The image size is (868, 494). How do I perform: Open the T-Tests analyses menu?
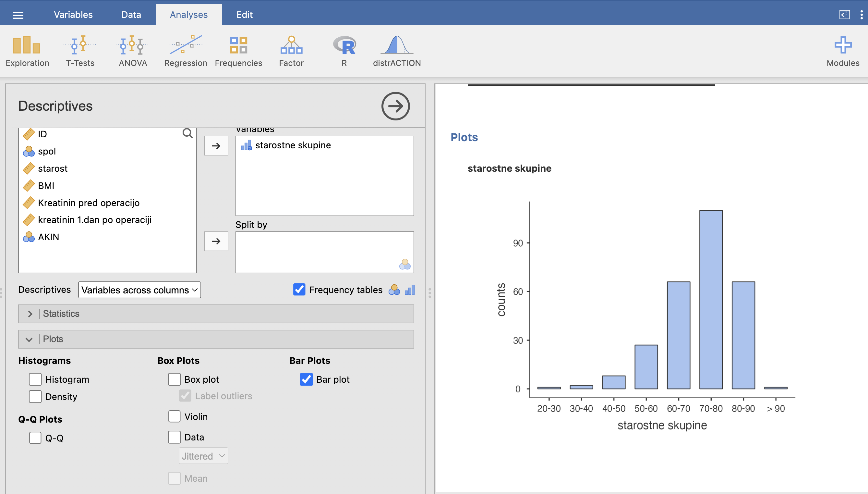pos(80,51)
